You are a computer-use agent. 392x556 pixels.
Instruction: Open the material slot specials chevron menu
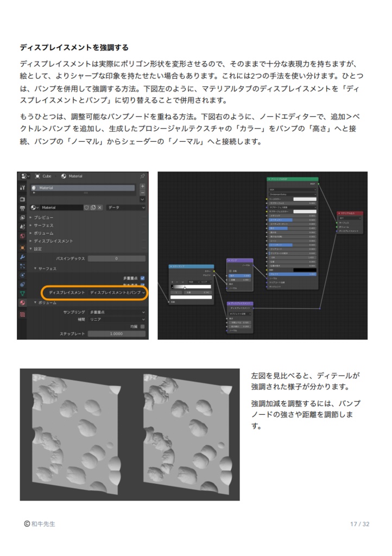(142, 199)
